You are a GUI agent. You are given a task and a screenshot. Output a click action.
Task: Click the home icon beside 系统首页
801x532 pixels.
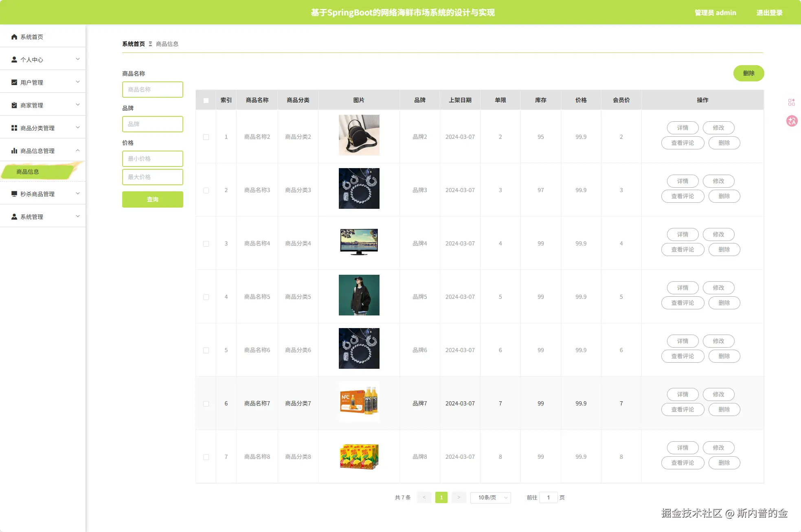(x=14, y=37)
